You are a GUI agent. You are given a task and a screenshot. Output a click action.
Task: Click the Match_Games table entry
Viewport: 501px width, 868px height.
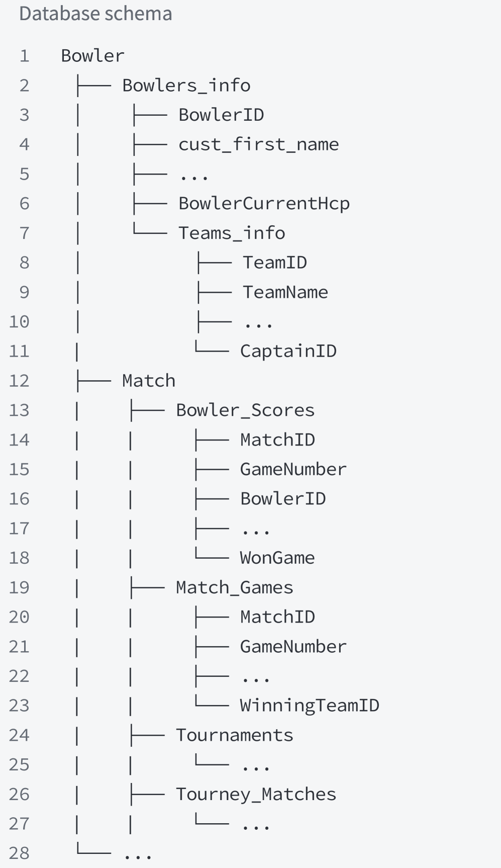[x=234, y=588]
